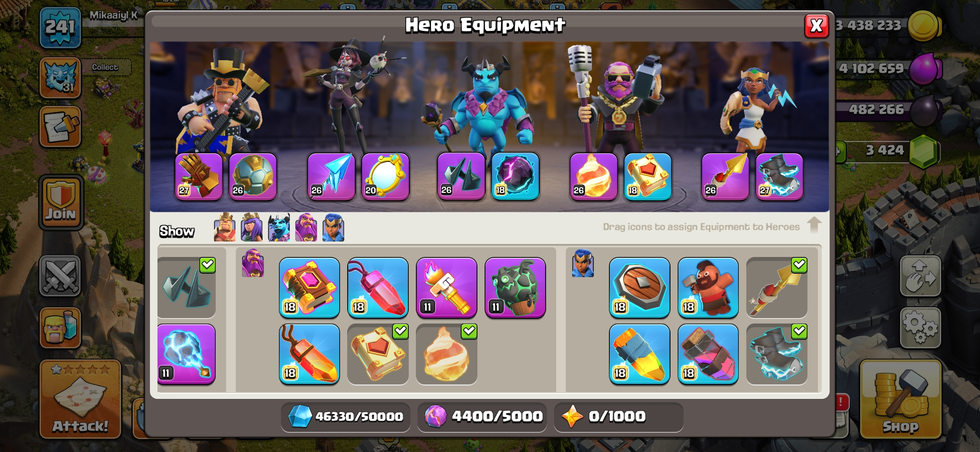Filter equipment by Barbarian King portrait
980x452 pixels.
(224, 227)
